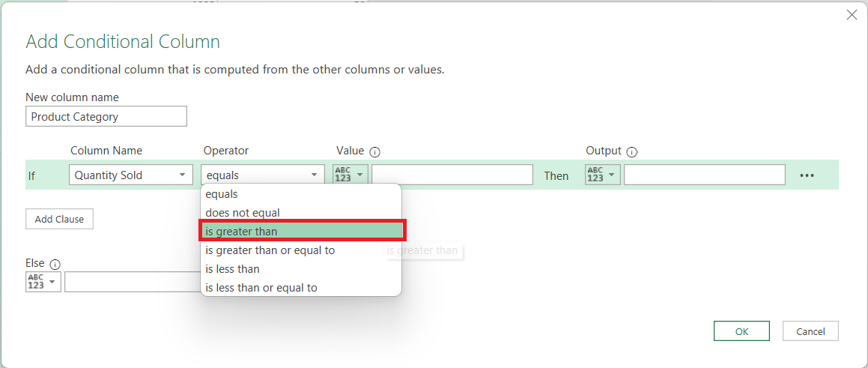Close the Add Conditional Column dialog

pos(852,15)
